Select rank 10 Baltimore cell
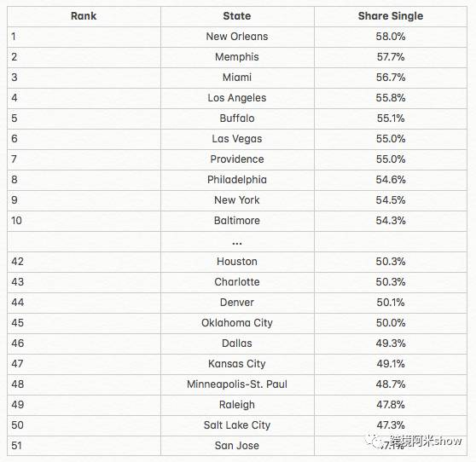476x462 pixels. click(237, 221)
